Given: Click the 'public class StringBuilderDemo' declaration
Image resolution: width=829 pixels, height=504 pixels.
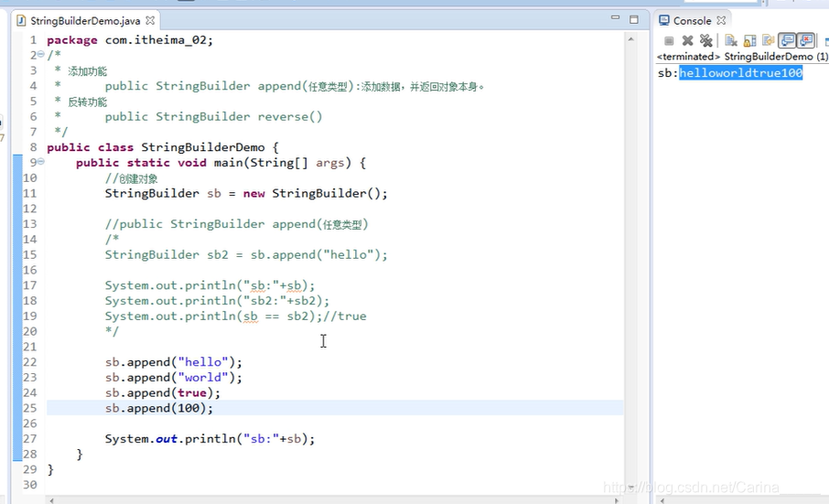Looking at the screenshot, I should pos(162,147).
